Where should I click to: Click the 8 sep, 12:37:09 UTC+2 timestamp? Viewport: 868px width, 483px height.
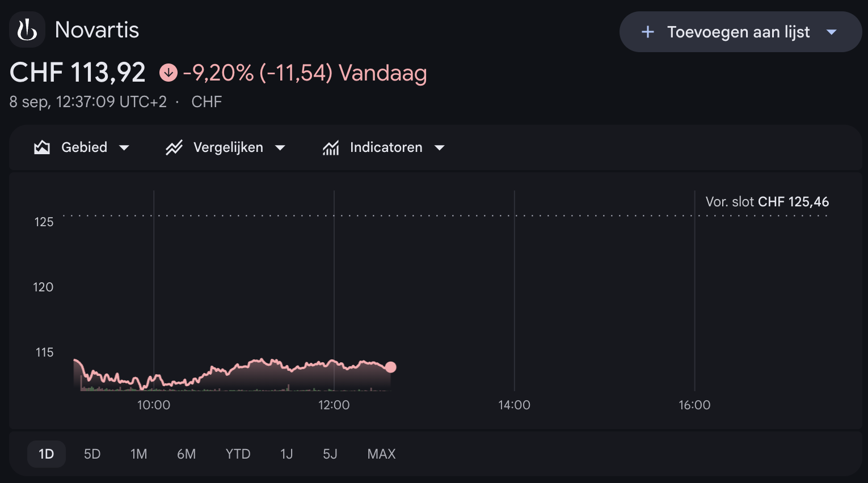pos(88,101)
